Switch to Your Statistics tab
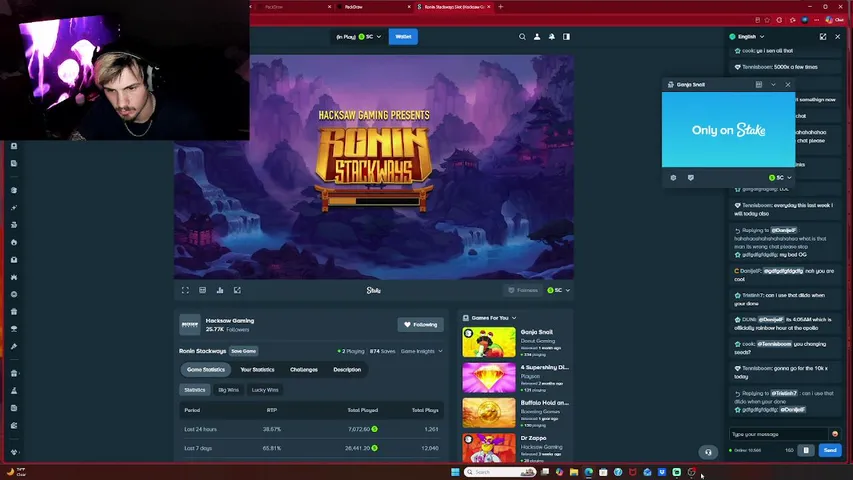This screenshot has width=853, height=480. pos(257,370)
